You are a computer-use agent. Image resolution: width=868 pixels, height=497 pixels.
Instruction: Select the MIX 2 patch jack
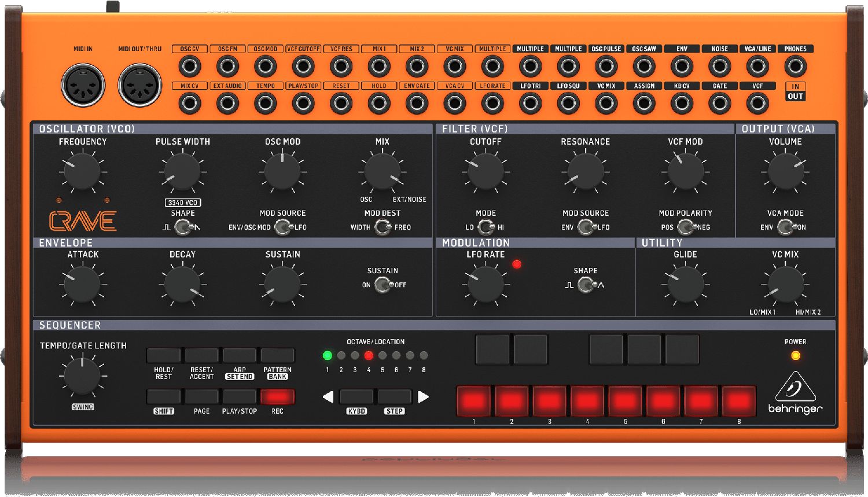click(x=417, y=67)
